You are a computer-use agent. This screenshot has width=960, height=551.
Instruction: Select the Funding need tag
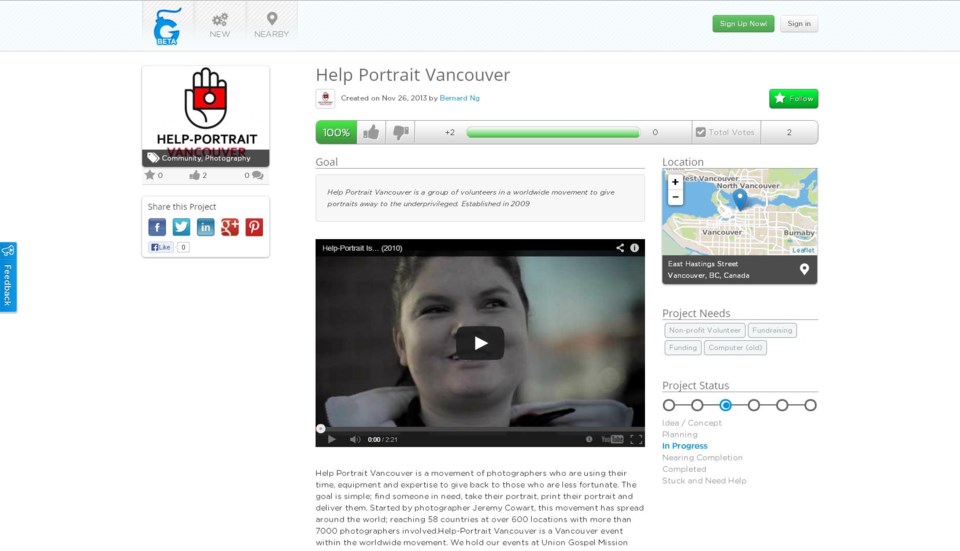683,348
